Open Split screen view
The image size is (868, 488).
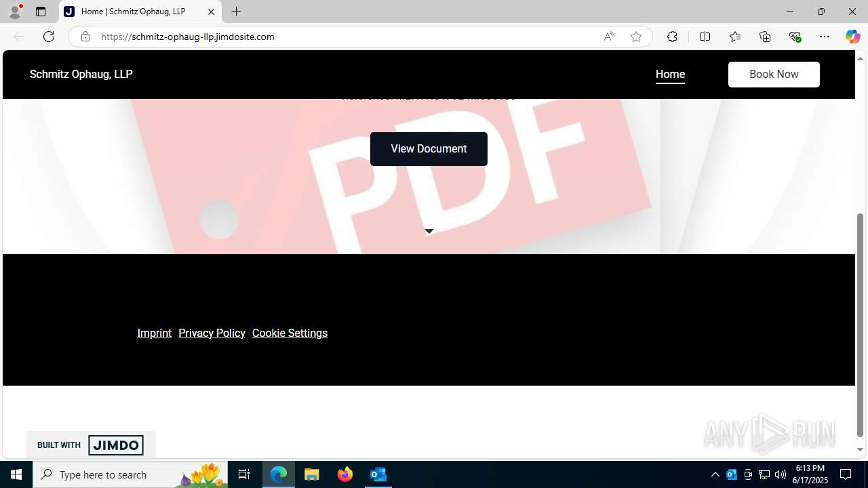[705, 37]
